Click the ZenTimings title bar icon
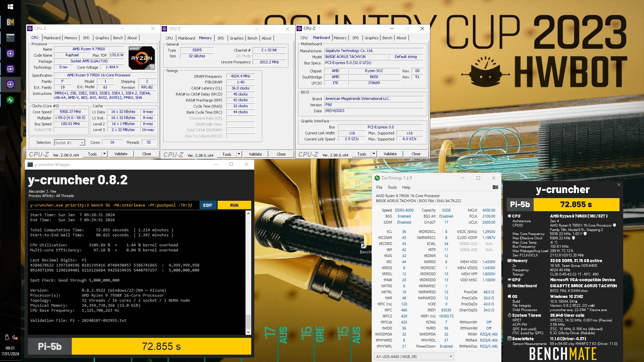Image resolution: width=644 pixels, height=362 pixels. click(377, 178)
